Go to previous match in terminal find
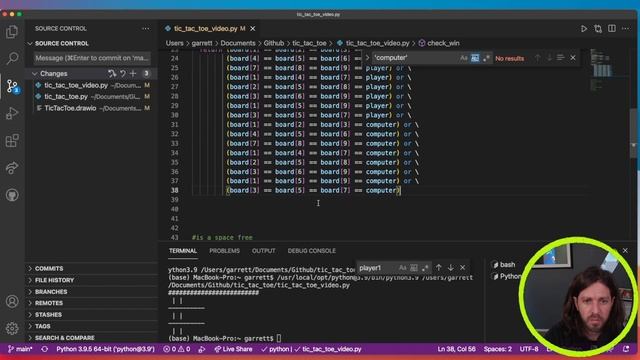This screenshot has height=360, width=640. click(x=439, y=268)
